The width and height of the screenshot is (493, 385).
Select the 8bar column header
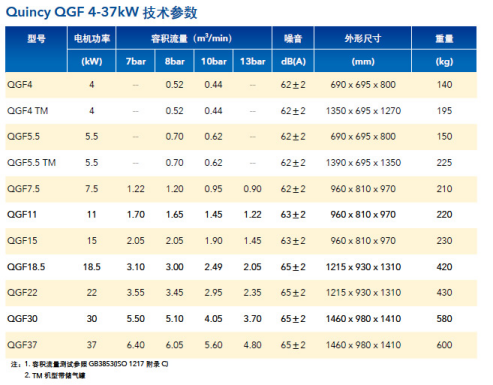[x=175, y=61]
